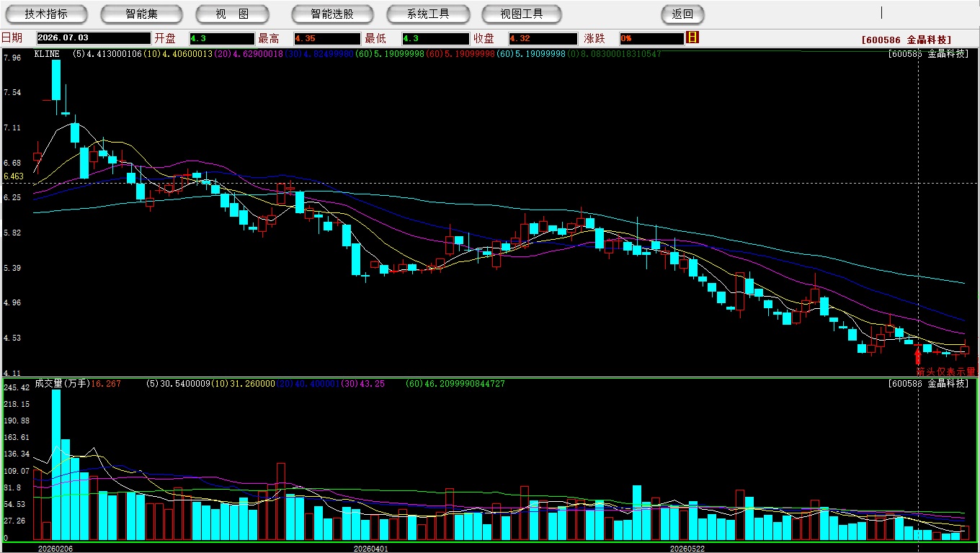The height and width of the screenshot is (553, 980).
Task: Select the 日期 field showing 2026.07.03
Action: 93,38
